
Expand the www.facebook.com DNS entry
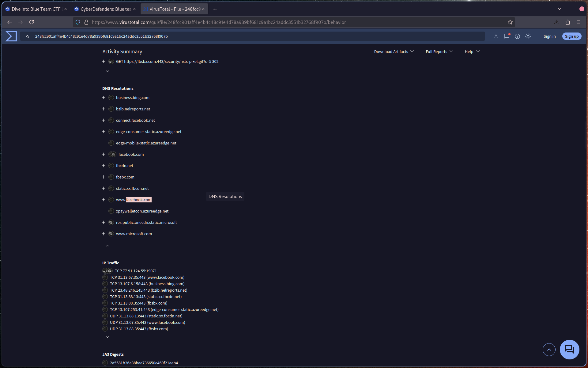coord(104,200)
